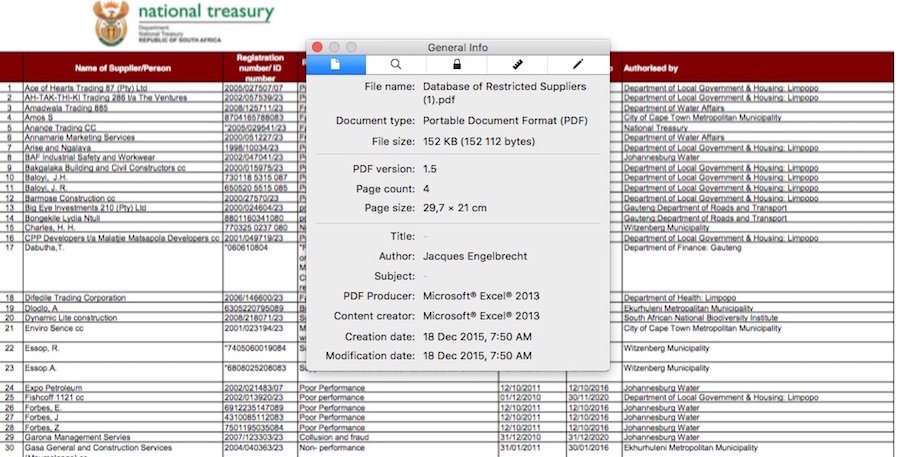Click supplier 'Bakgalaka Building and Civil Constructors cc'

pyautogui.click(x=105, y=168)
